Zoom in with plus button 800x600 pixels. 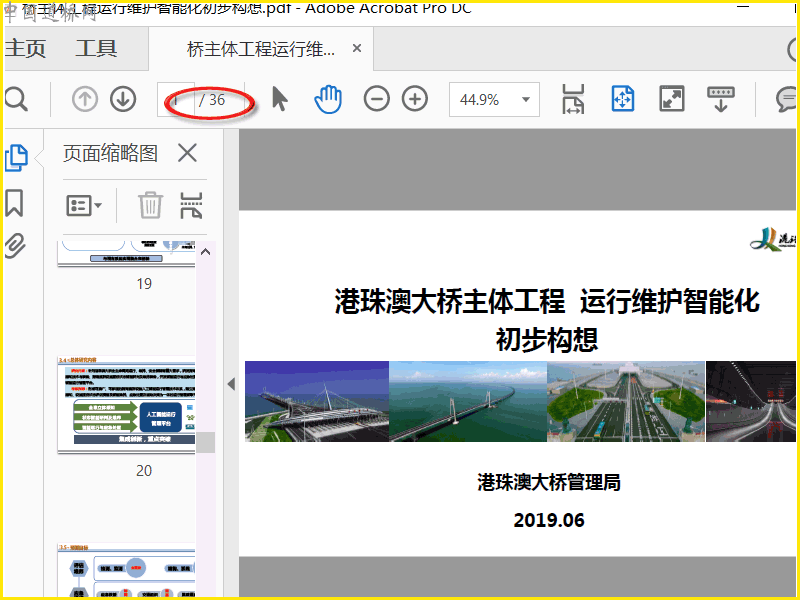[x=415, y=99]
